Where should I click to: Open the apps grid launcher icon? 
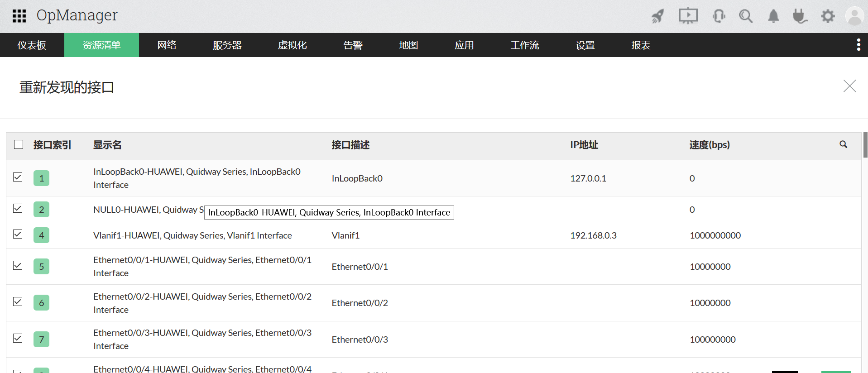[x=19, y=16]
